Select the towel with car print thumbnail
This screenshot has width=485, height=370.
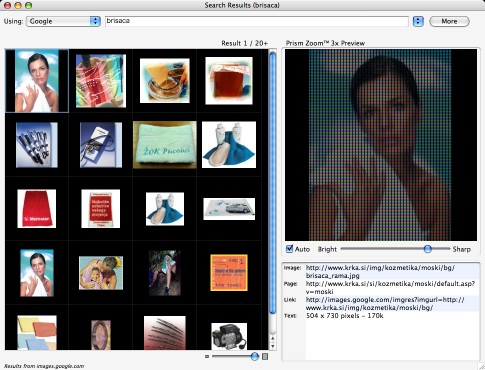pyautogui.click(x=229, y=209)
